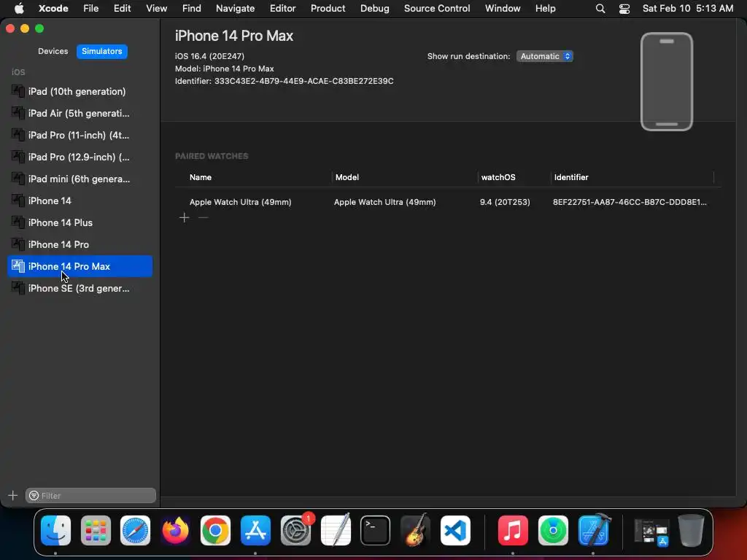Screen dimensions: 747x560
Task: Open TextEdit from the Dock
Action: (336, 531)
